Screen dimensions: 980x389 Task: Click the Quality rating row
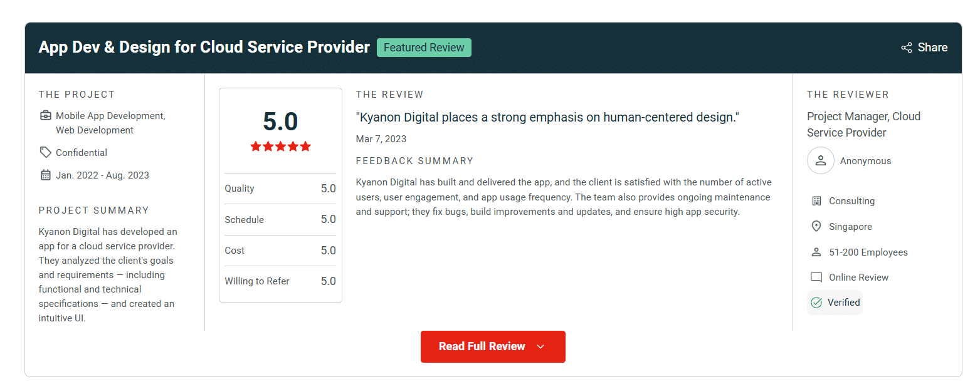tap(280, 189)
